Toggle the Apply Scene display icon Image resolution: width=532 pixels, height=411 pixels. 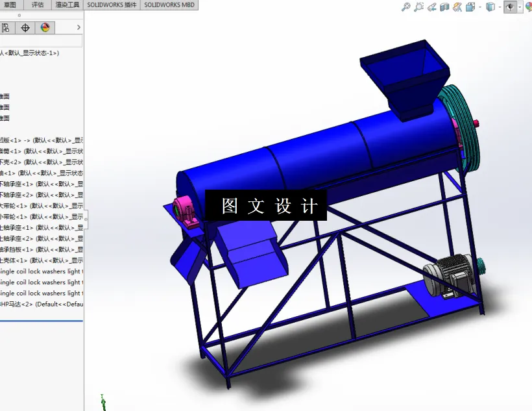point(456,7)
